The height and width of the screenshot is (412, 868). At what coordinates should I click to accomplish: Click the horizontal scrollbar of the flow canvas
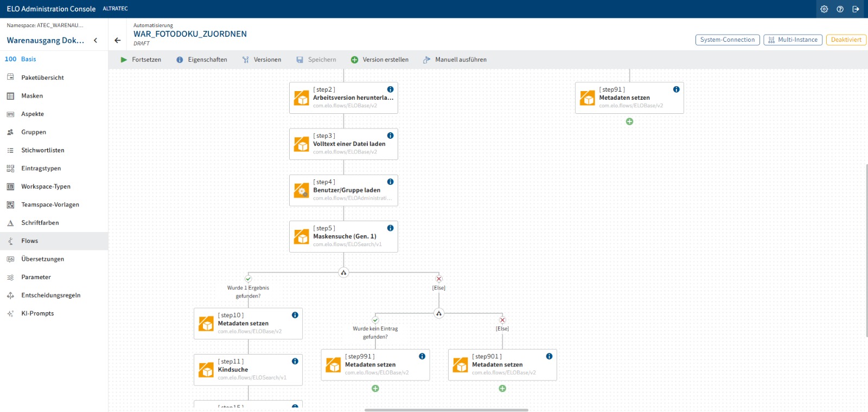coord(446,410)
